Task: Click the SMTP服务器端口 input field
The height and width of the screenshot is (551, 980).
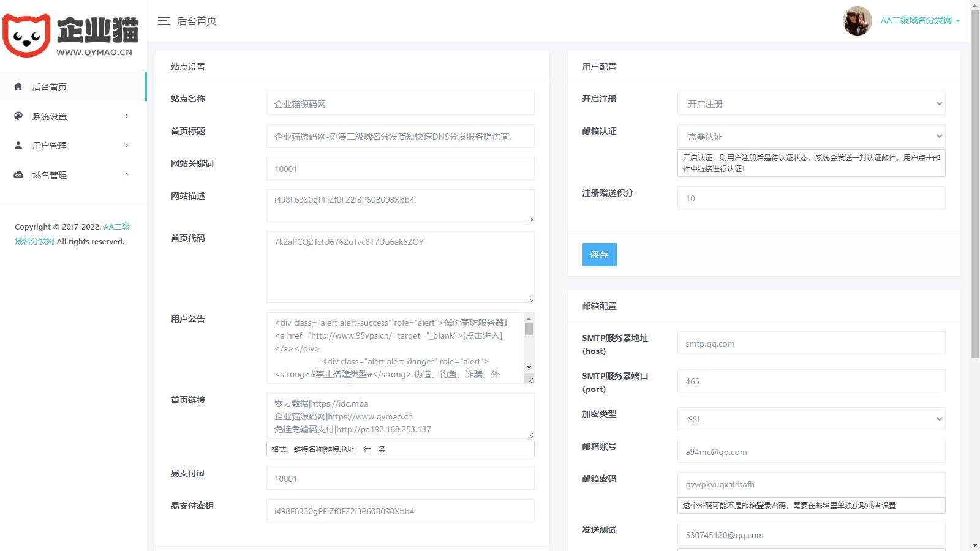Action: (810, 381)
